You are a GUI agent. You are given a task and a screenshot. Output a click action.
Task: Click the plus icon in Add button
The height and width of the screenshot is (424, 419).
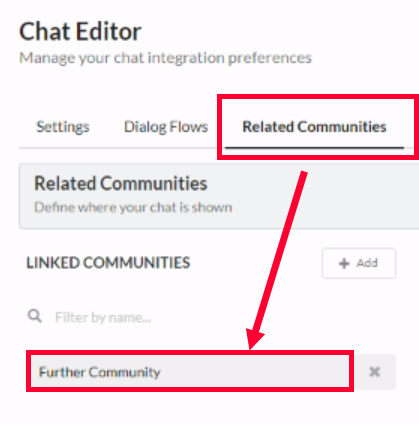[x=344, y=263]
